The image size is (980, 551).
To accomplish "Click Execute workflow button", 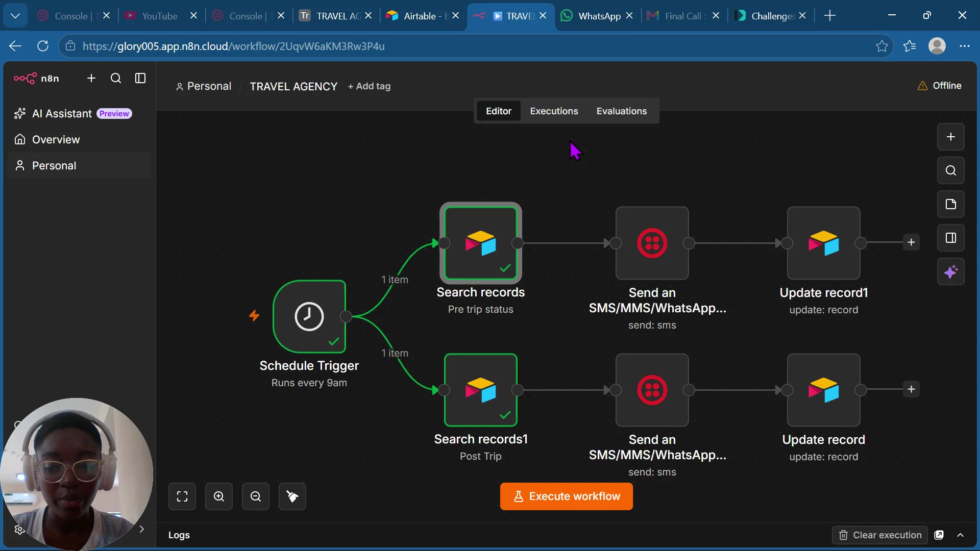I will click(566, 496).
